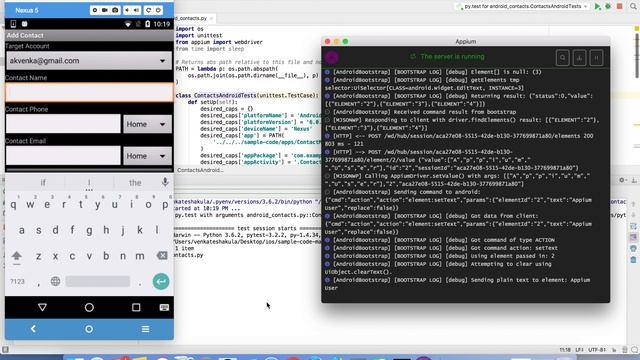Stop the Appium server with pause button
The width and height of the screenshot is (640, 360).
[x=596, y=58]
